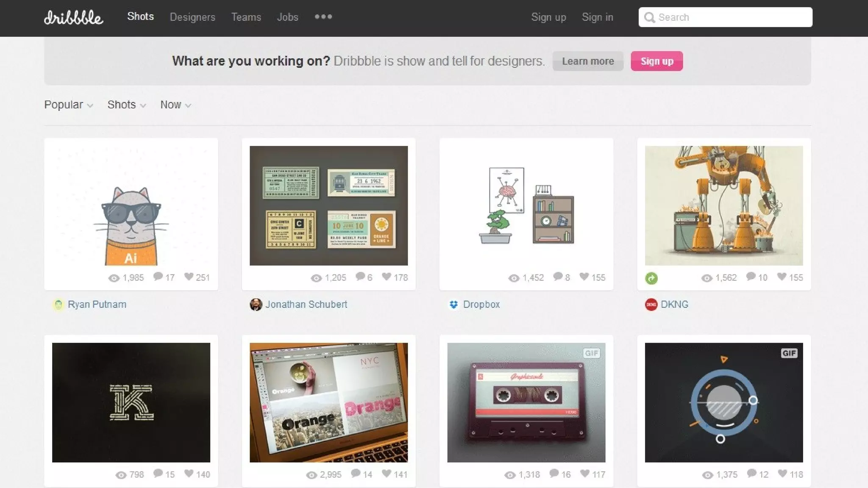The width and height of the screenshot is (868, 488).
Task: Open the Shots filter dropdown
Action: [x=126, y=105]
